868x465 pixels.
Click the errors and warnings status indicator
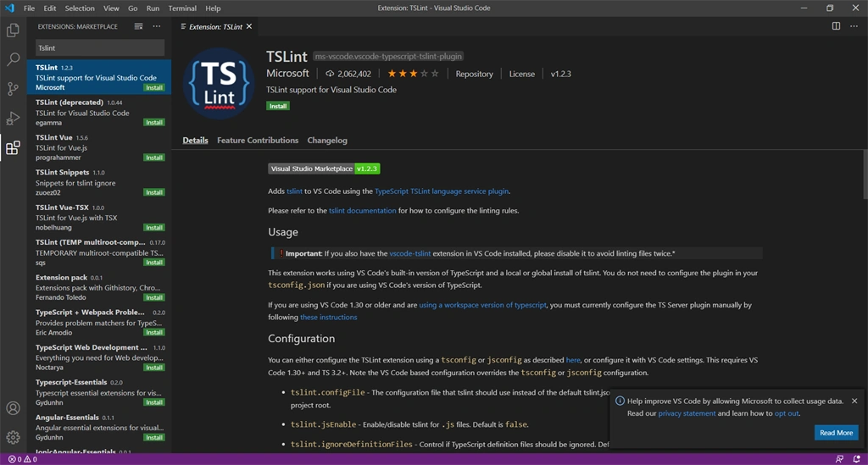pos(23,459)
